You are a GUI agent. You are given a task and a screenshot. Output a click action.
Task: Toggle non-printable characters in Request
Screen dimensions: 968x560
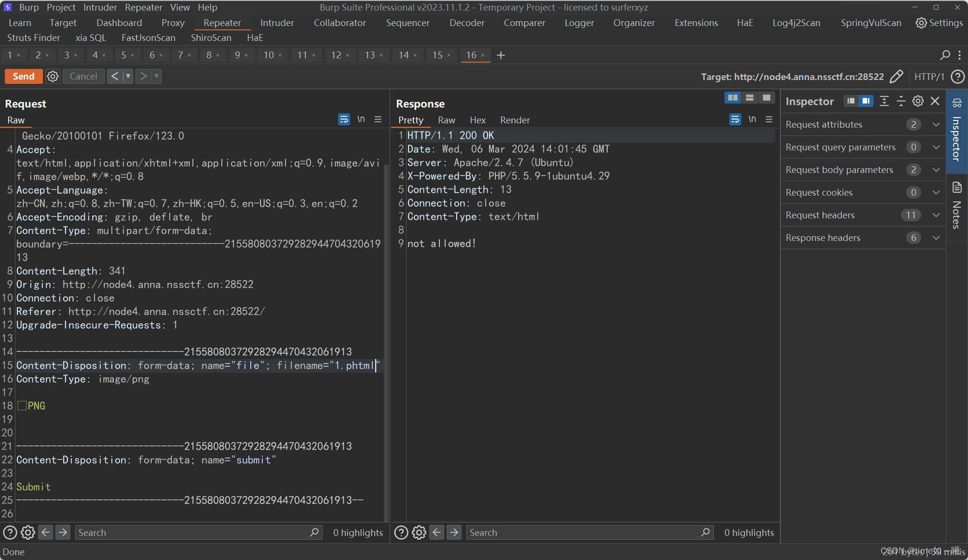point(361,119)
